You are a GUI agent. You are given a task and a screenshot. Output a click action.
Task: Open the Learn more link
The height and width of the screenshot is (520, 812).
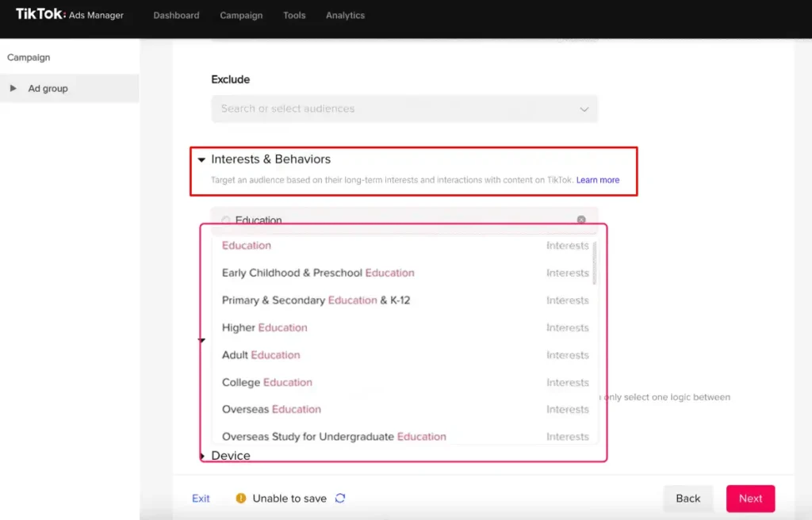click(x=598, y=180)
